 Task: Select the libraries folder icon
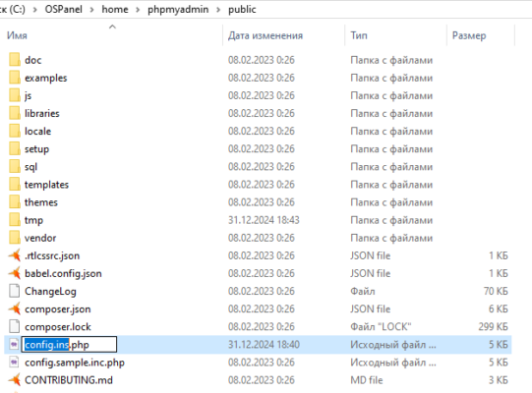[15, 113]
